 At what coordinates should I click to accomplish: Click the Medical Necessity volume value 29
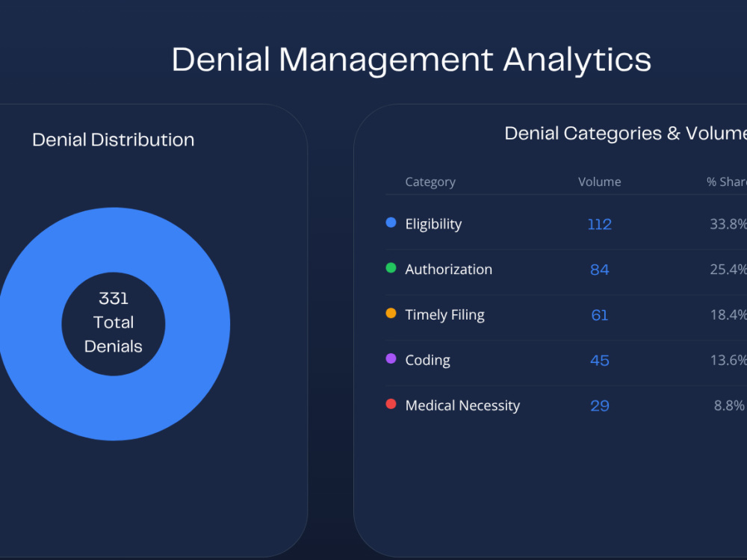click(599, 405)
